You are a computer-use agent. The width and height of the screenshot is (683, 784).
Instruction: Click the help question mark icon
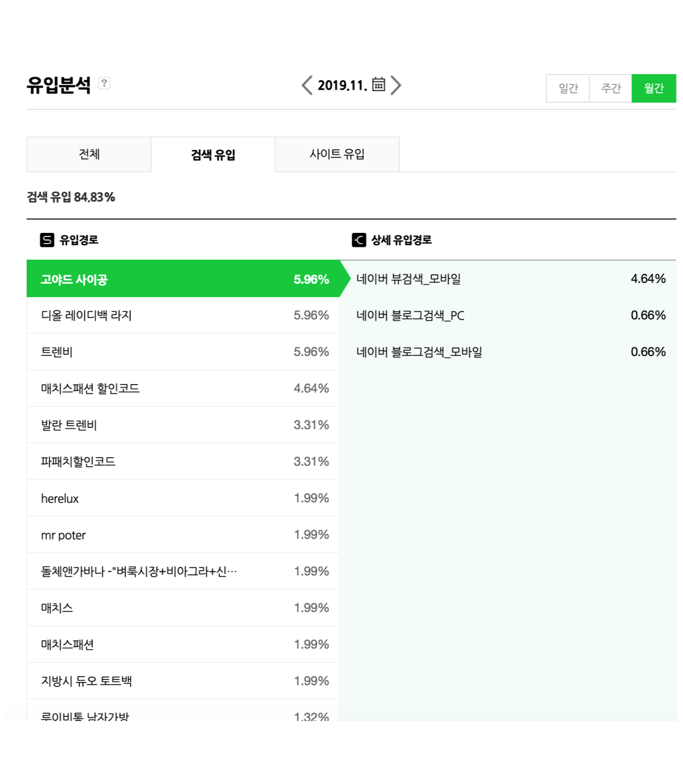coord(104,83)
